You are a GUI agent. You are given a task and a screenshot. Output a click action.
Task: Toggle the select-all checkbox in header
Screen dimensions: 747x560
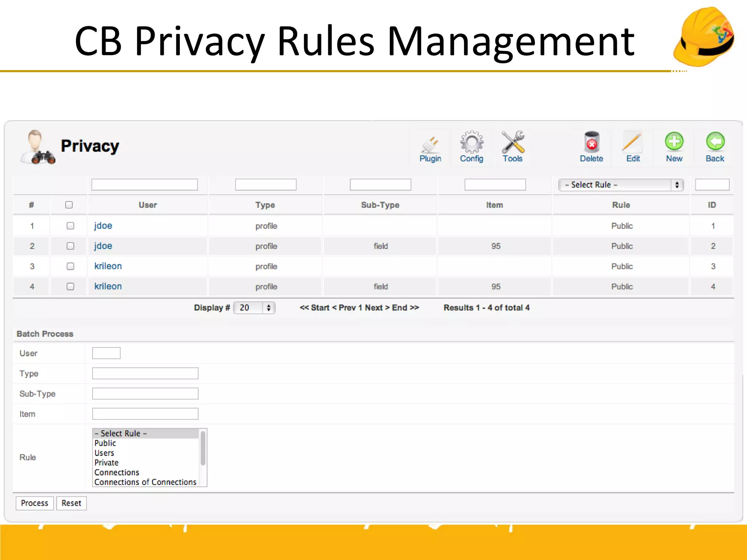pos(69,205)
